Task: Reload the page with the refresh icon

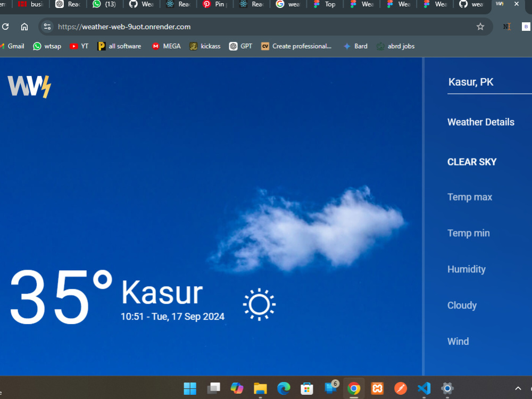Action: [x=5, y=27]
